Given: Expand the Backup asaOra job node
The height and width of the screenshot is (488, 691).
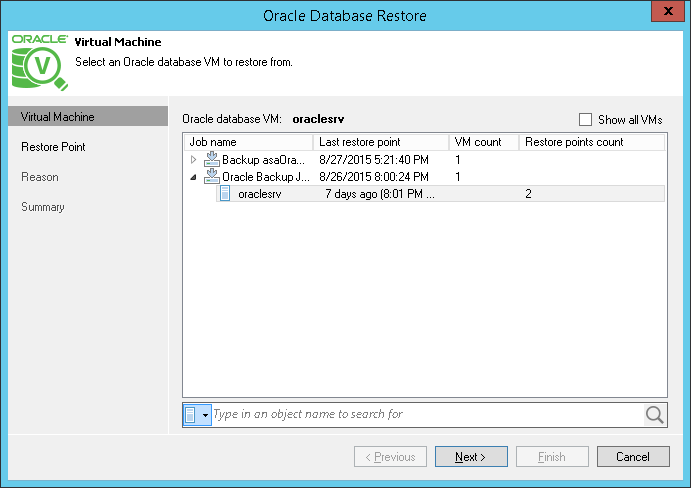Looking at the screenshot, I should (x=193, y=159).
